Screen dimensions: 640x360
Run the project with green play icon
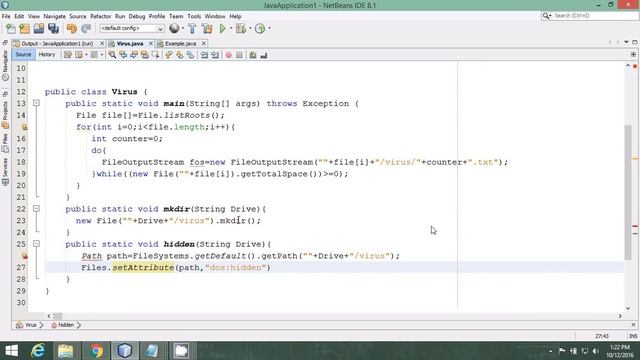(222, 28)
